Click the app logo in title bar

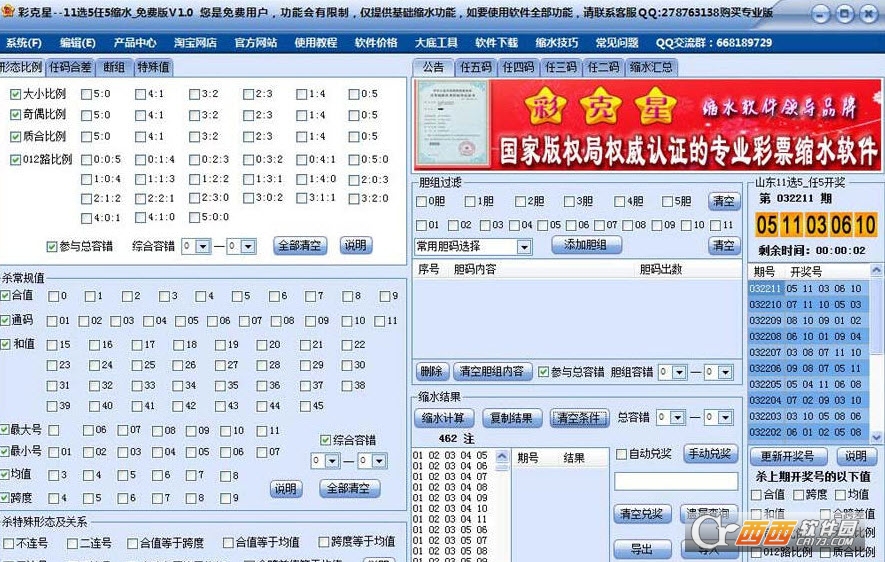click(7, 11)
